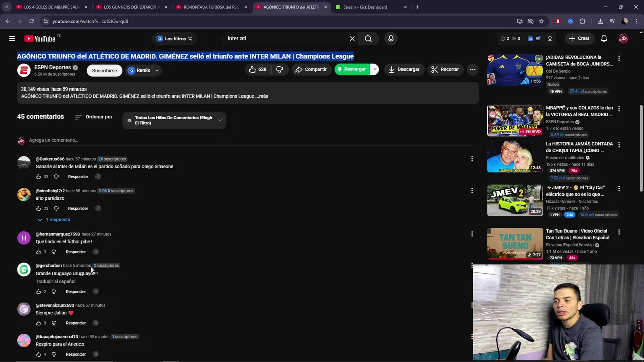This screenshot has width=644, height=362.
Task: Open options for the Chiqui Tapia video
Action: point(619,145)
